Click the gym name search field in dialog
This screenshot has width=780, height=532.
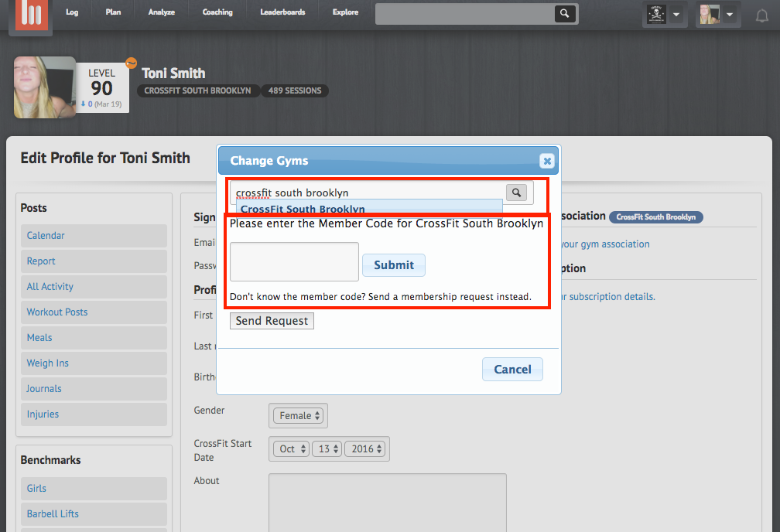pyautogui.click(x=368, y=193)
